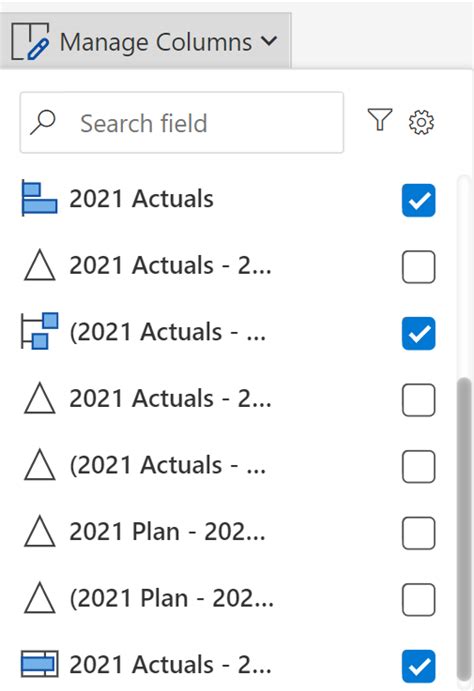Viewport: 474px width, 691px height.
Task: Select the 2021 Actuals field label
Action: click(x=141, y=199)
